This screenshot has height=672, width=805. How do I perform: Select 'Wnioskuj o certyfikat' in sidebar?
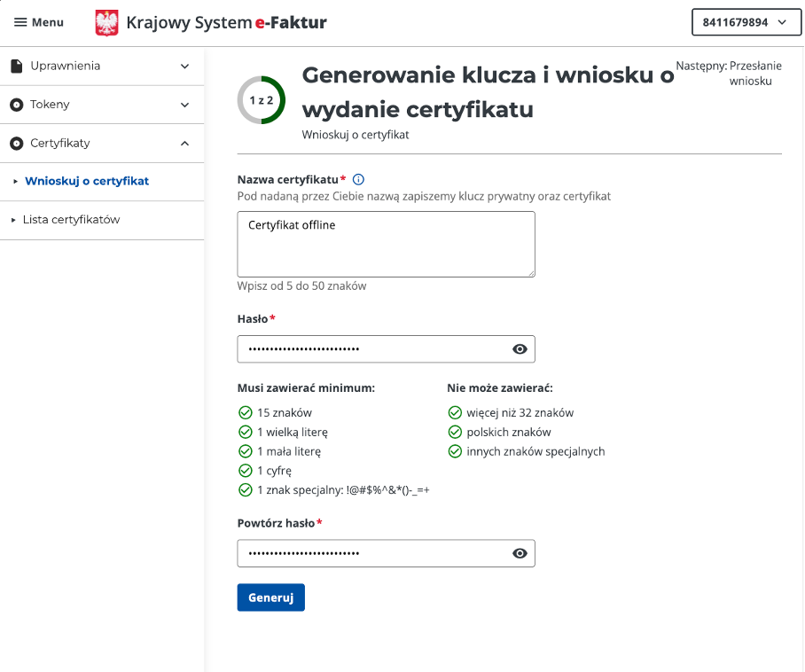click(x=87, y=181)
